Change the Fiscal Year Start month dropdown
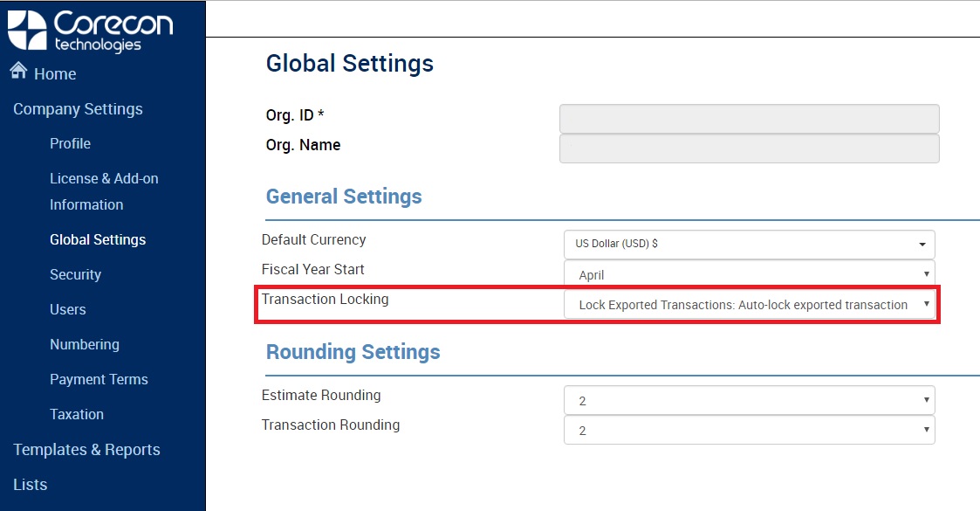The width and height of the screenshot is (980, 511). (x=750, y=274)
